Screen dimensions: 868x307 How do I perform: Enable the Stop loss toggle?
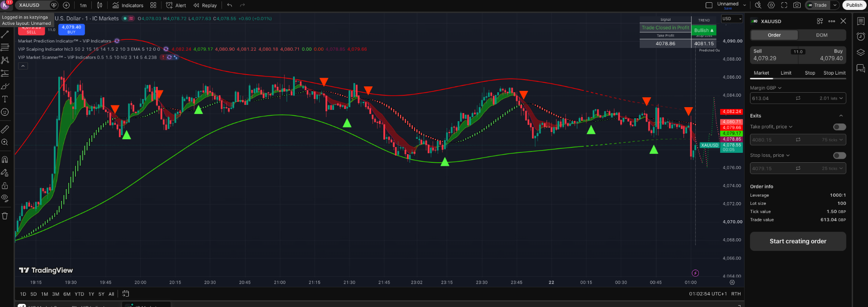tap(840, 156)
